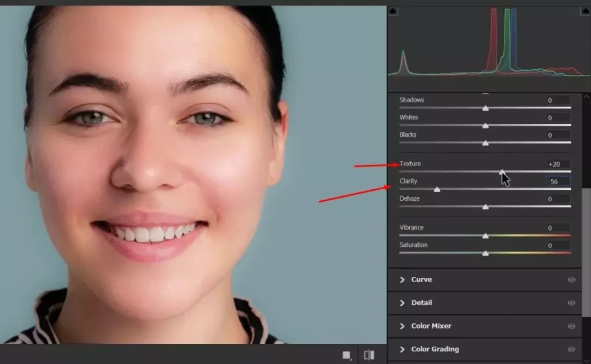The height and width of the screenshot is (364, 591).
Task: Click the Texture slider handle
Action: click(502, 172)
